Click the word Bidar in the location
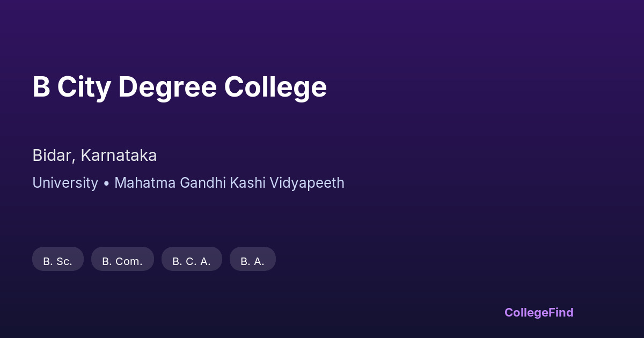The image size is (644, 338). pyautogui.click(x=52, y=156)
